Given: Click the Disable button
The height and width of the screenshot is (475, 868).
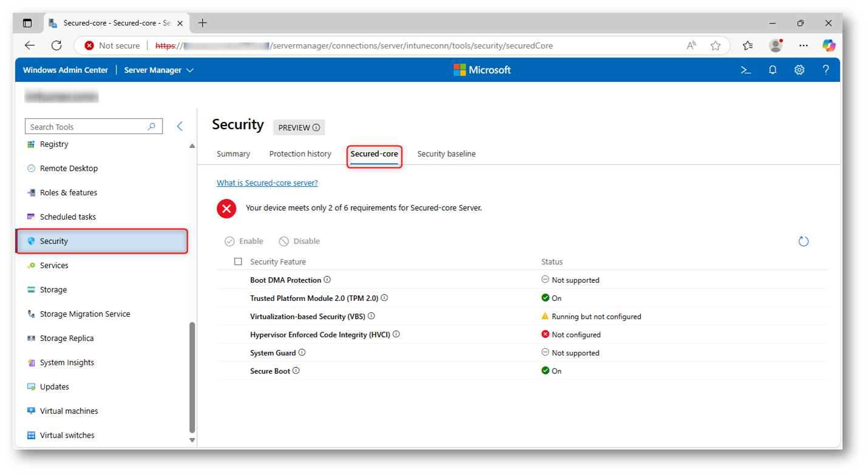Looking at the screenshot, I should 299,241.
